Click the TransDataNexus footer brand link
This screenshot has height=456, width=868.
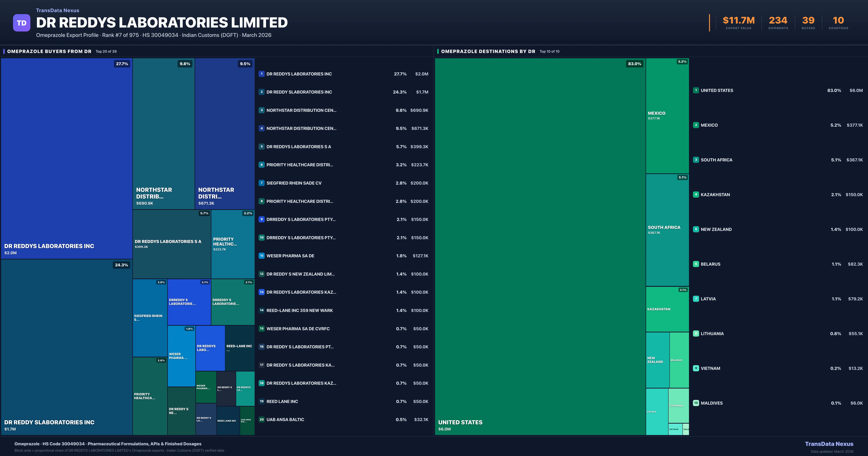(x=829, y=444)
